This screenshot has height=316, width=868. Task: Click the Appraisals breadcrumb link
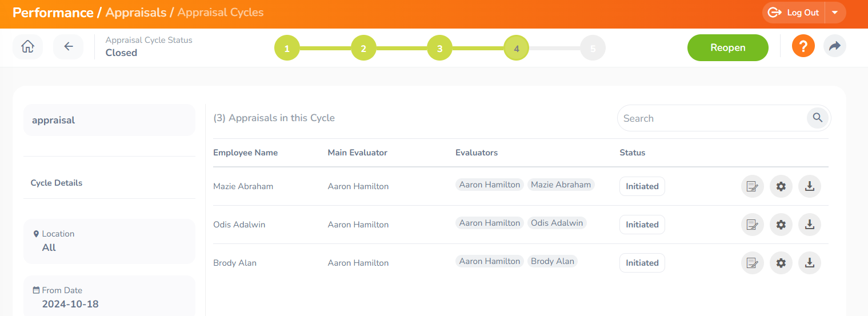click(136, 13)
